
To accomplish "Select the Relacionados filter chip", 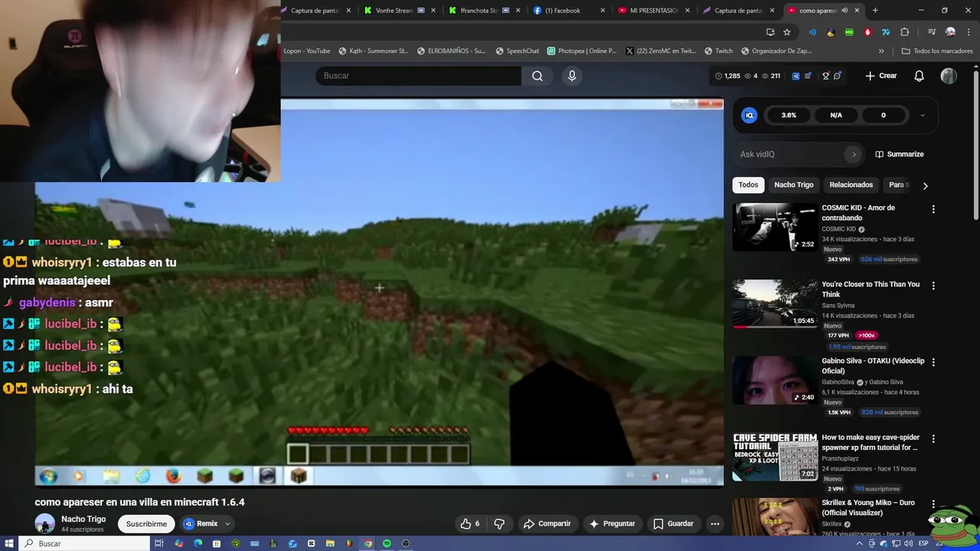I will 851,184.
